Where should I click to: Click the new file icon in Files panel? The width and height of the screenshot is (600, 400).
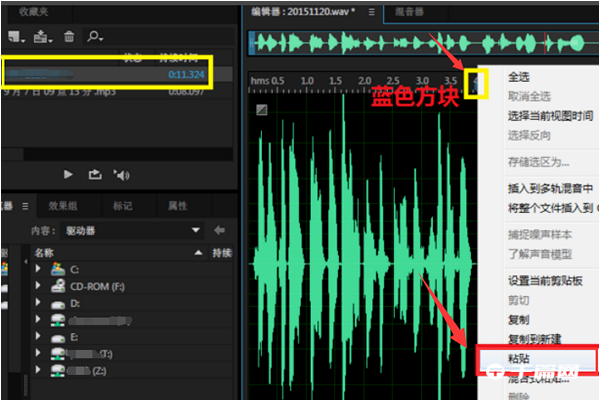coord(16,37)
